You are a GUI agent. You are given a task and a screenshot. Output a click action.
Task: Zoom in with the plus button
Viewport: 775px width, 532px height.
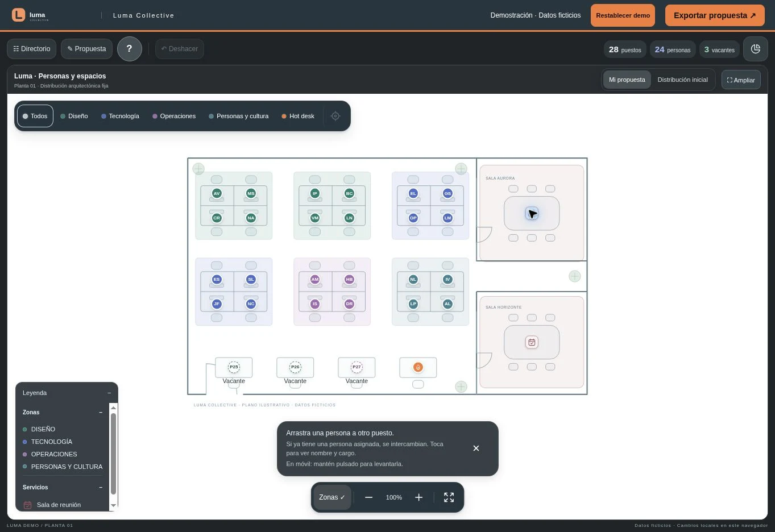419,497
